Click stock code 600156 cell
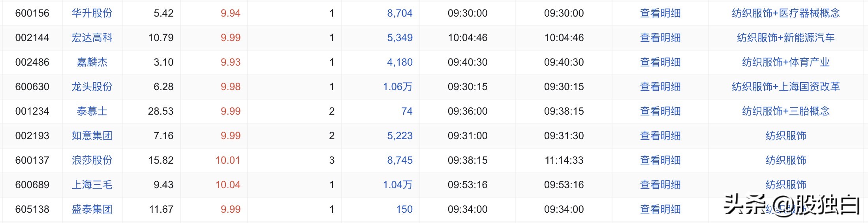This screenshot has height=223, width=868. (x=32, y=13)
